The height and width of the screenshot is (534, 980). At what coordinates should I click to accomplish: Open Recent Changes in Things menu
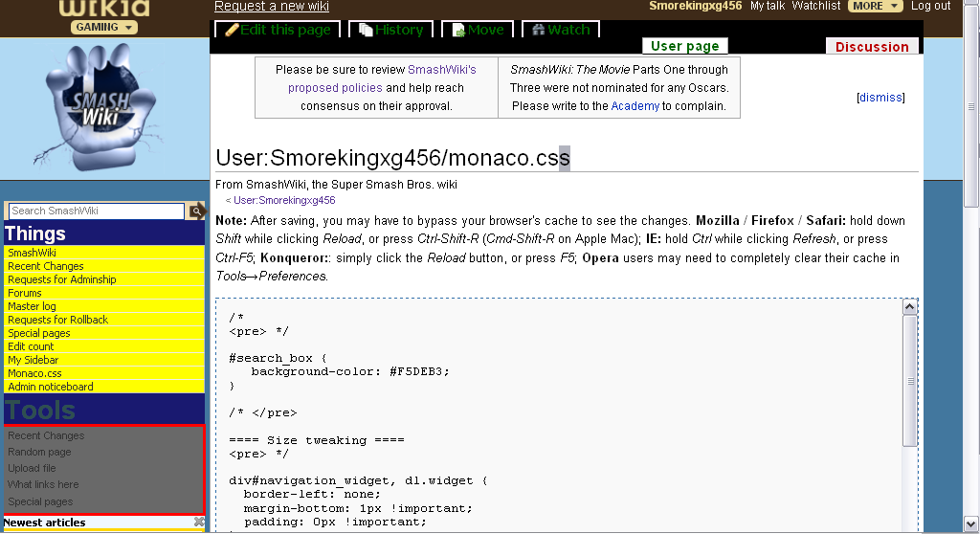click(46, 266)
